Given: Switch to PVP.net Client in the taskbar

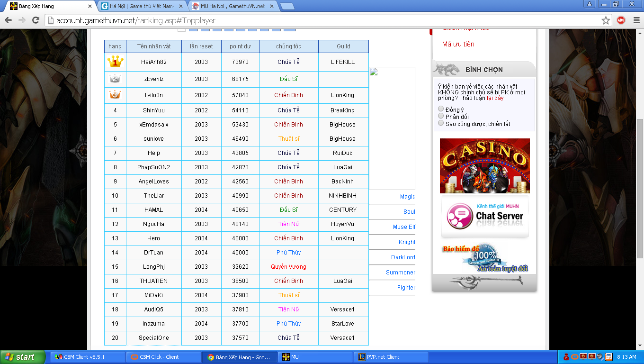Looking at the screenshot, I should (x=391, y=357).
